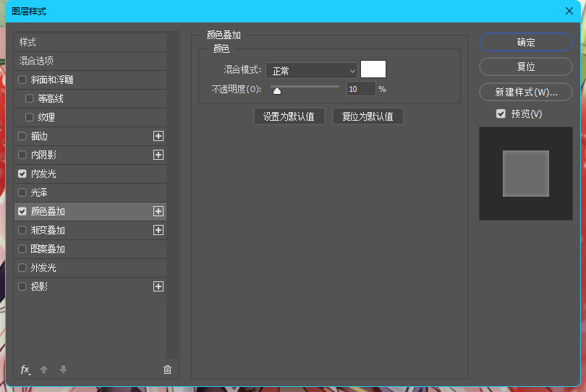This screenshot has width=586, height=392.
Task: Click the 设置为默认值 button
Action: pos(289,116)
